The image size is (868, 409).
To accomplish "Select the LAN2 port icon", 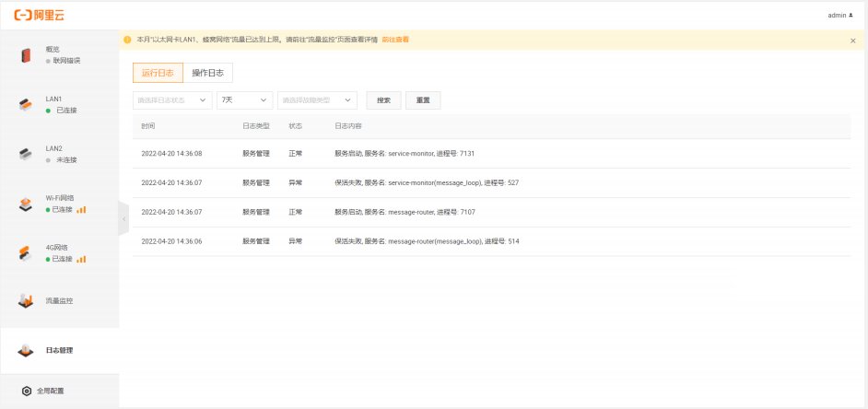I will [26, 154].
